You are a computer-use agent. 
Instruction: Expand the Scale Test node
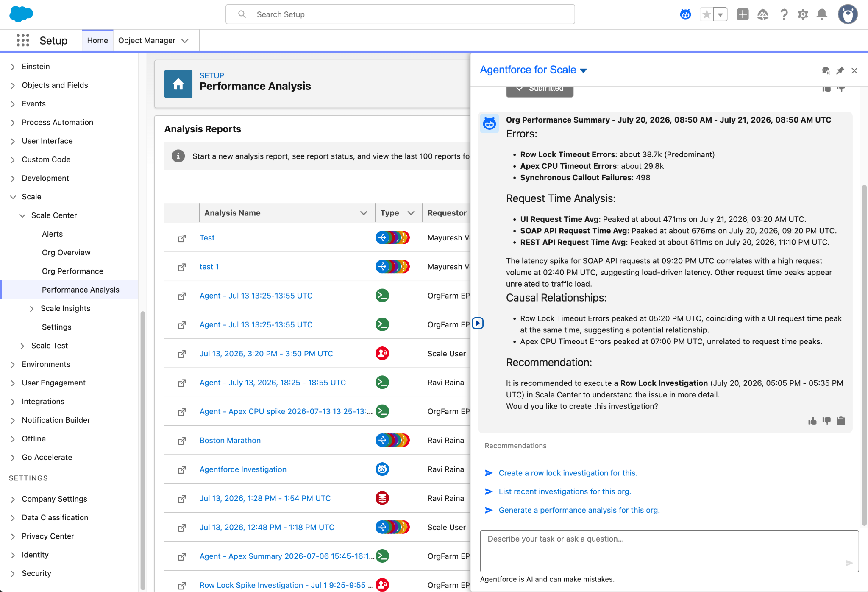point(22,346)
